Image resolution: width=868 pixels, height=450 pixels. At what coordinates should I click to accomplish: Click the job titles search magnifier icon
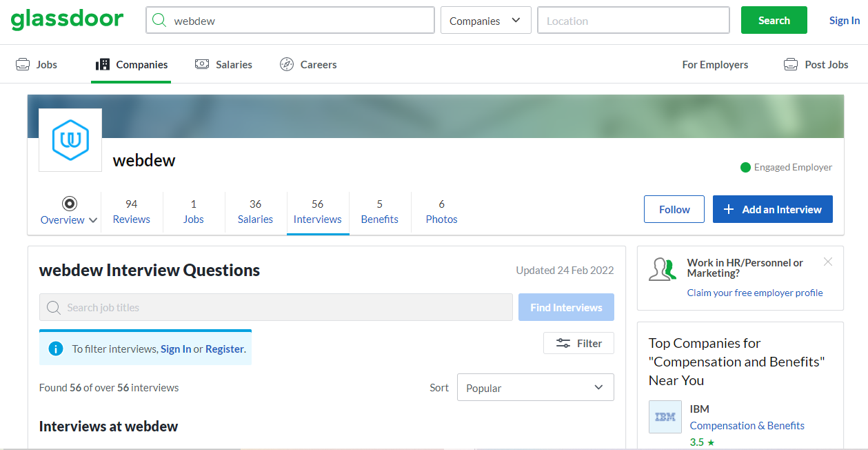click(x=54, y=307)
